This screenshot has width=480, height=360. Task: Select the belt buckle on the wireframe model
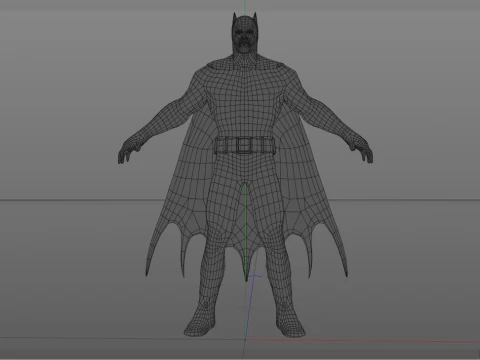[244, 146]
